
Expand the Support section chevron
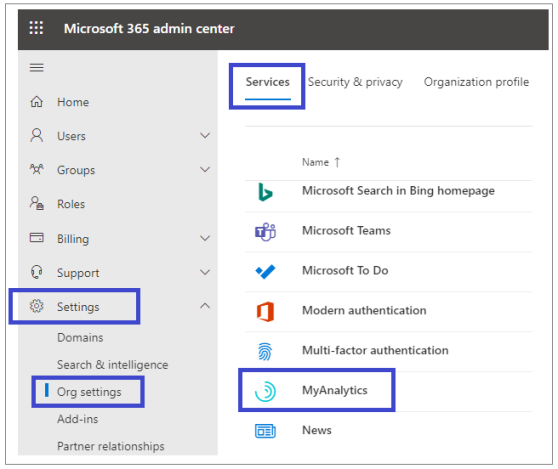tap(205, 272)
